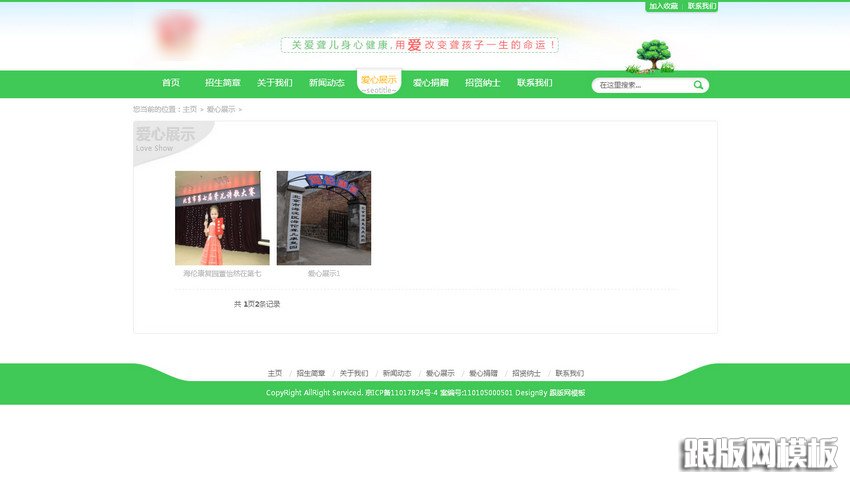Image resolution: width=850 pixels, height=477 pixels.
Task: Click 跟版网模板 link in the copyright line
Action: [x=568, y=393]
